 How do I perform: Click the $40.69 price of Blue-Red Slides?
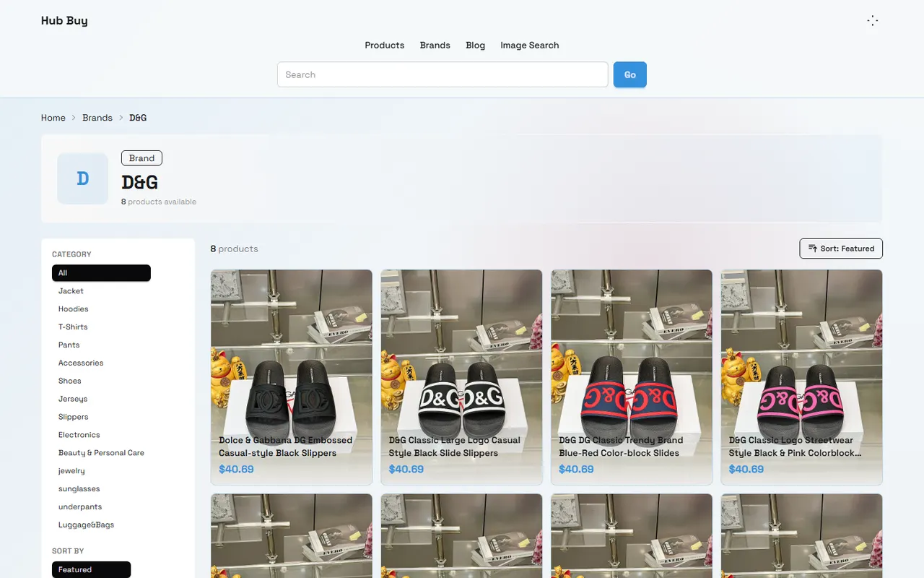[x=576, y=469]
